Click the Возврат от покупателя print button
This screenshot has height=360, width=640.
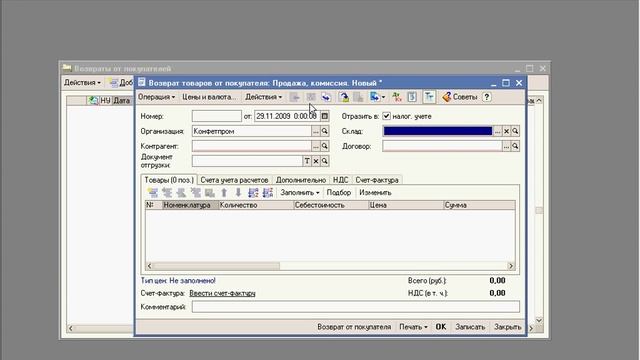354,327
